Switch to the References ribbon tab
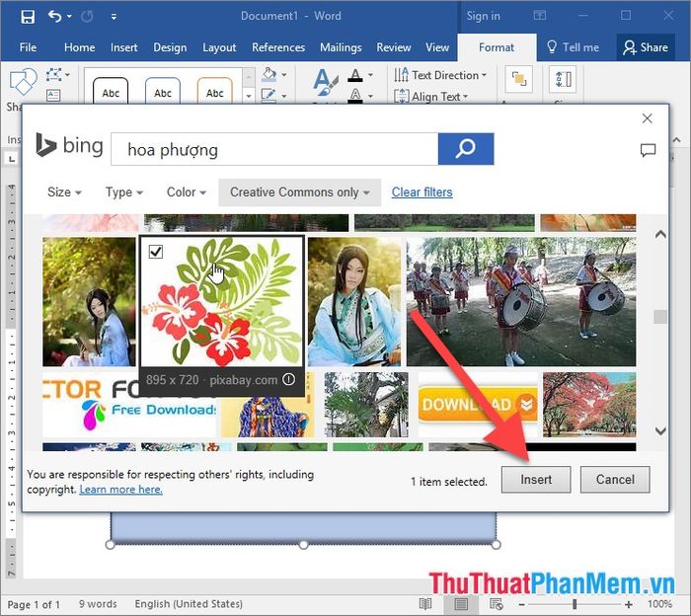Viewport: 691px width, 616px height. pyautogui.click(x=278, y=47)
